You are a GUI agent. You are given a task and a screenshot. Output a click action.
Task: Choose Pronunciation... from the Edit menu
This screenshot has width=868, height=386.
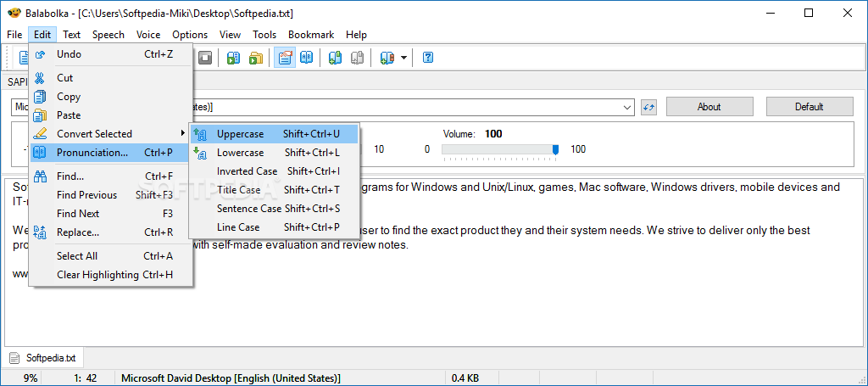coord(111,153)
